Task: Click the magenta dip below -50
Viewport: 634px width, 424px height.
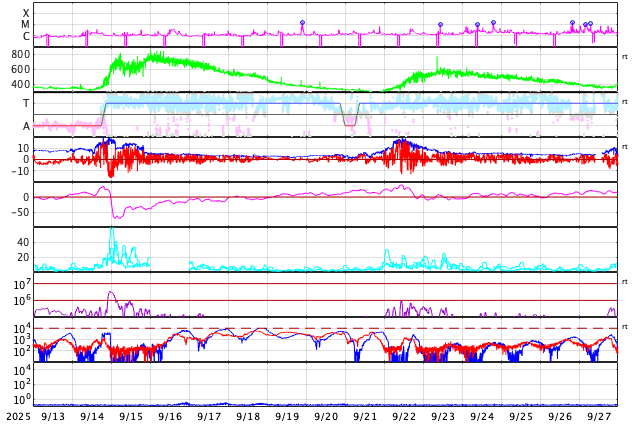Action: (117, 215)
